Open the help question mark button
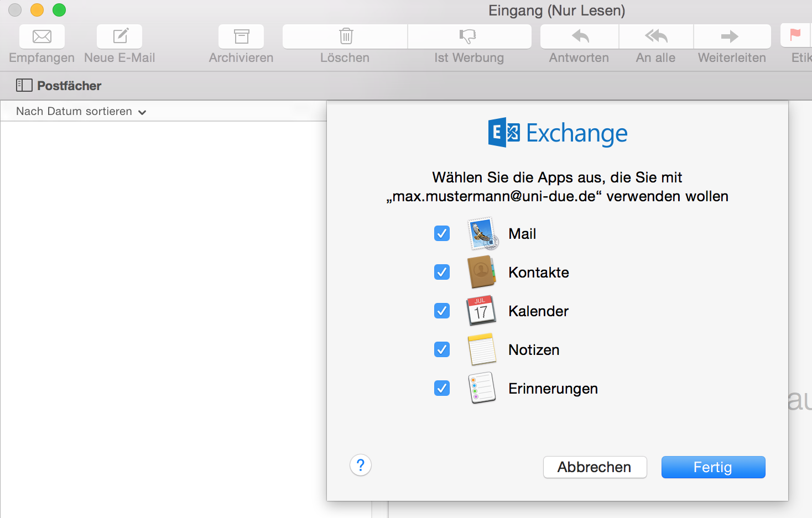Screen dimensions: 812x518 click(360, 465)
